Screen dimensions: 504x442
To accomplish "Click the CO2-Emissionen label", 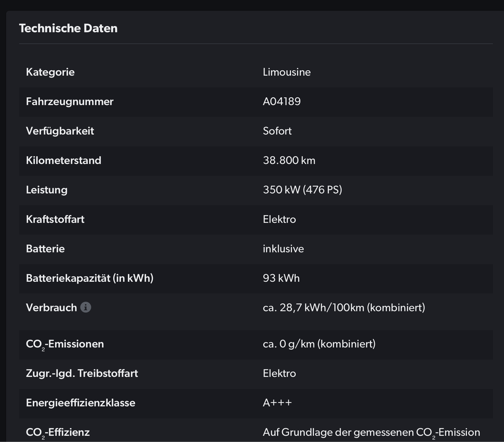I will click(65, 344).
